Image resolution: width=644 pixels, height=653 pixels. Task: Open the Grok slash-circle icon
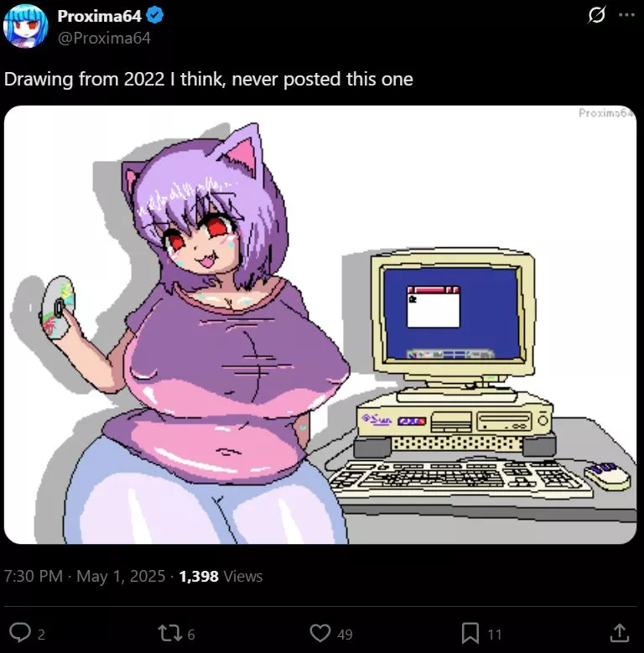click(596, 15)
